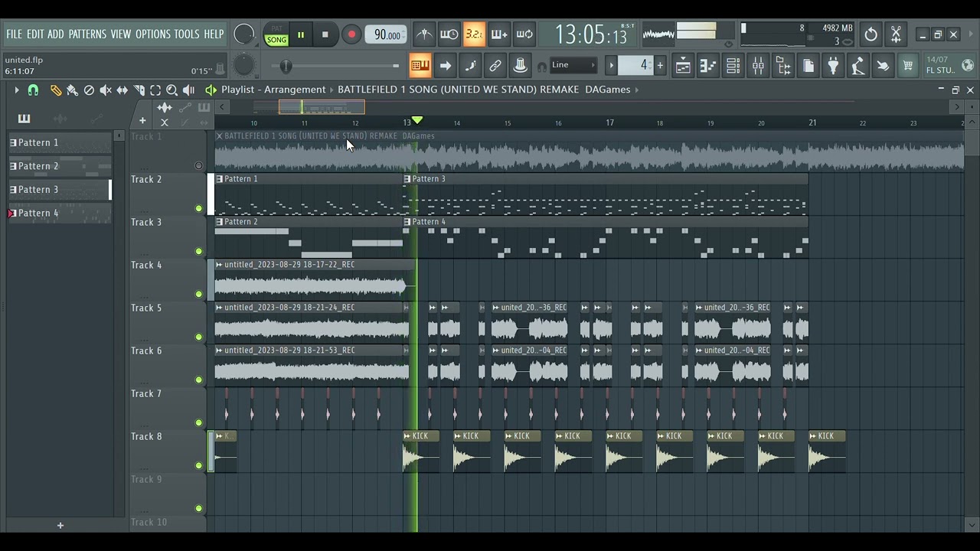This screenshot has width=980, height=551.
Task: Mute Track 5 via green switch
Action: pyautogui.click(x=198, y=337)
